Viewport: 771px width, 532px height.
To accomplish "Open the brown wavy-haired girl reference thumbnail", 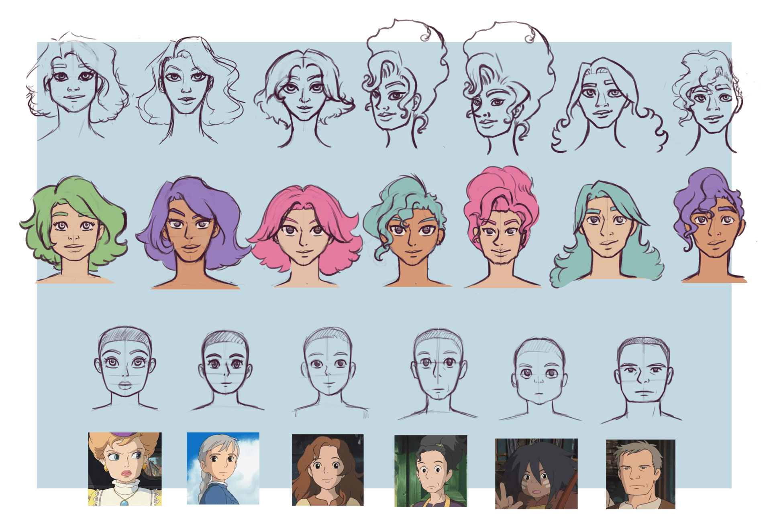I will [328, 470].
